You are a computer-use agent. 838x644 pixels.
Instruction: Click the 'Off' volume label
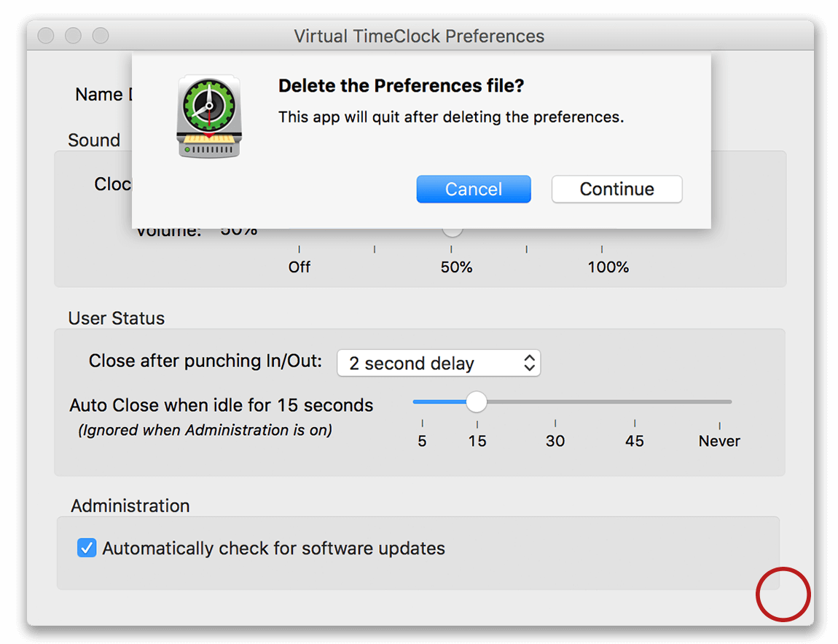[299, 267]
